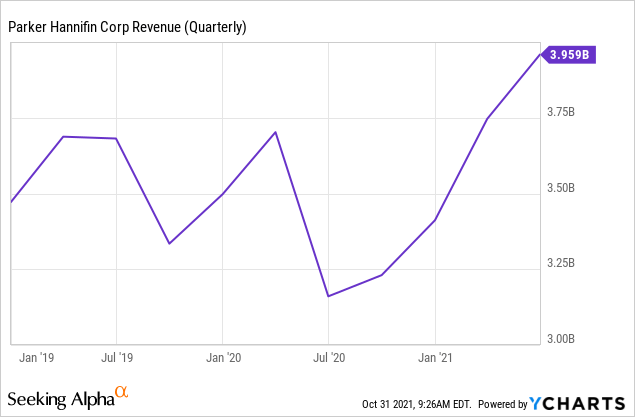Click the revenue line peak before Jul '20
Viewport: 635px width, 417px height.
point(275,132)
